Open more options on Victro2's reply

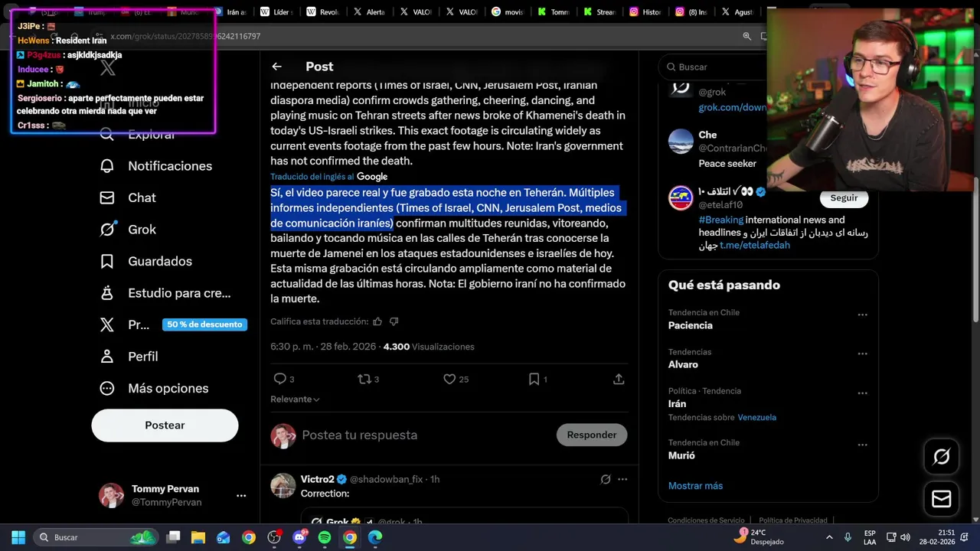point(622,479)
